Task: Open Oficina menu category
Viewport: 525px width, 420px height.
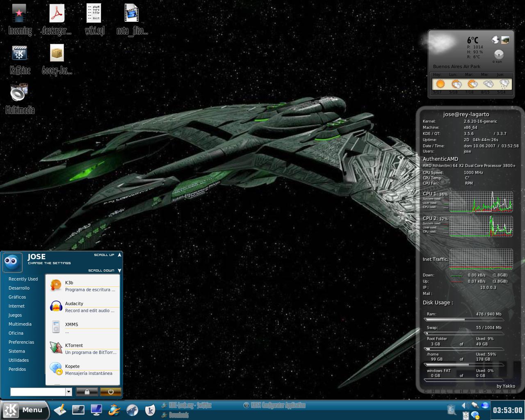Action: (16, 333)
